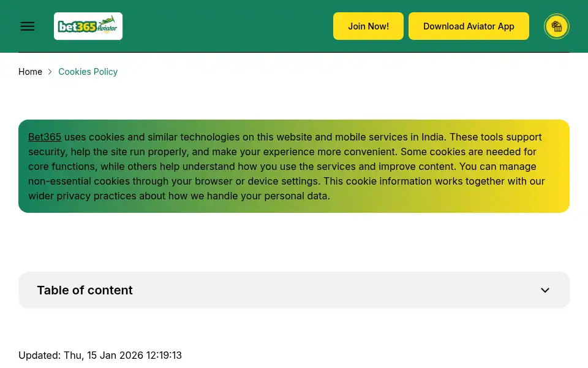Click the Cookies Policy breadcrumb

(x=88, y=72)
